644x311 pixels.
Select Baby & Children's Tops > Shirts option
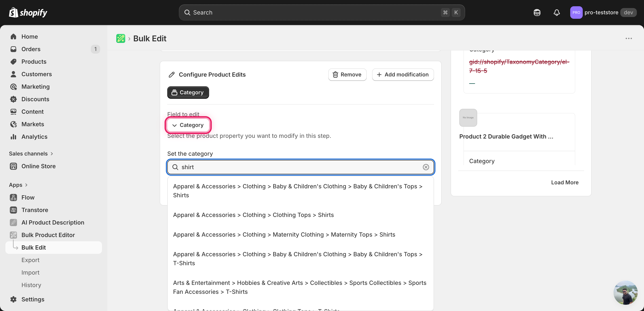[301, 191]
